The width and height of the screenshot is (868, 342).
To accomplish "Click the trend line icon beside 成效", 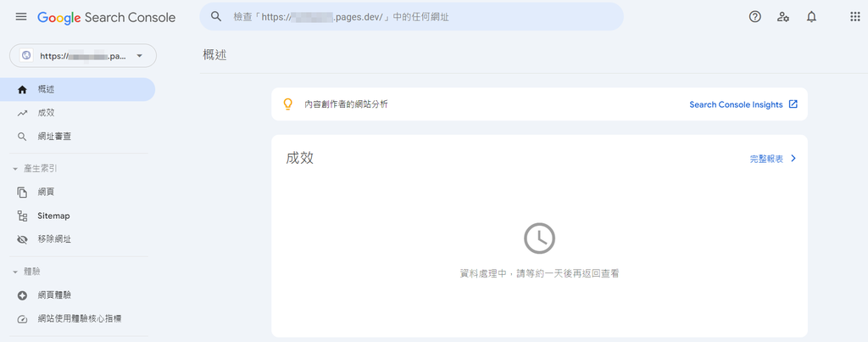I will tap(22, 113).
